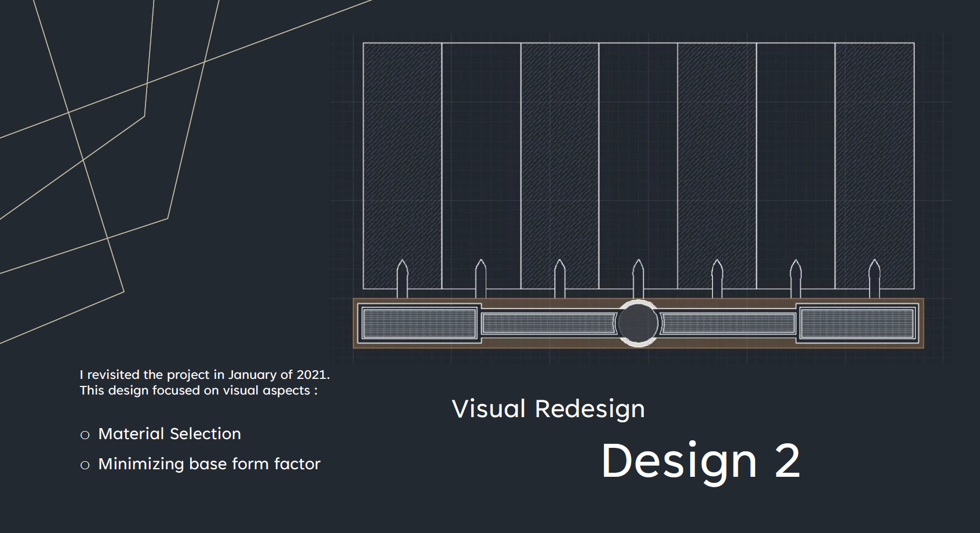Image resolution: width=980 pixels, height=533 pixels.
Task: Select the 'Visual Redesign' subtitle
Action: (548, 409)
